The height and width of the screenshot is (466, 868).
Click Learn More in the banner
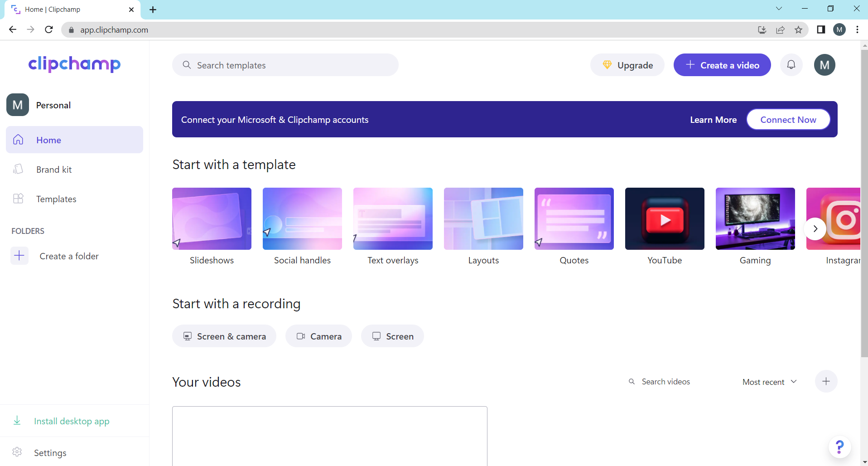[713, 119]
